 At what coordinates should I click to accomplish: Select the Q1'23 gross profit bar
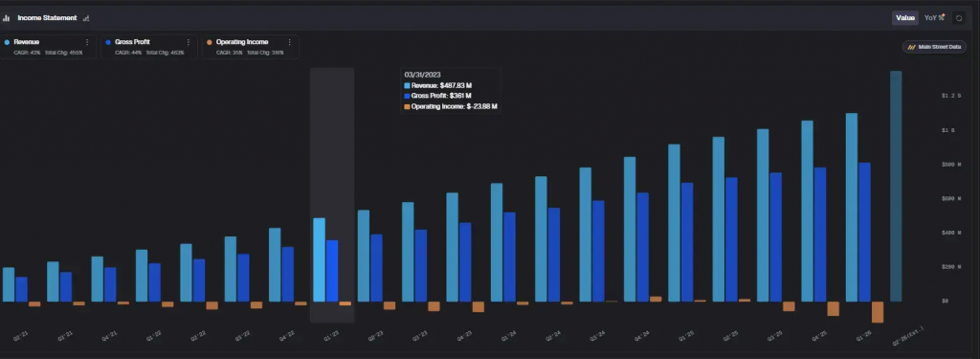pos(332,271)
